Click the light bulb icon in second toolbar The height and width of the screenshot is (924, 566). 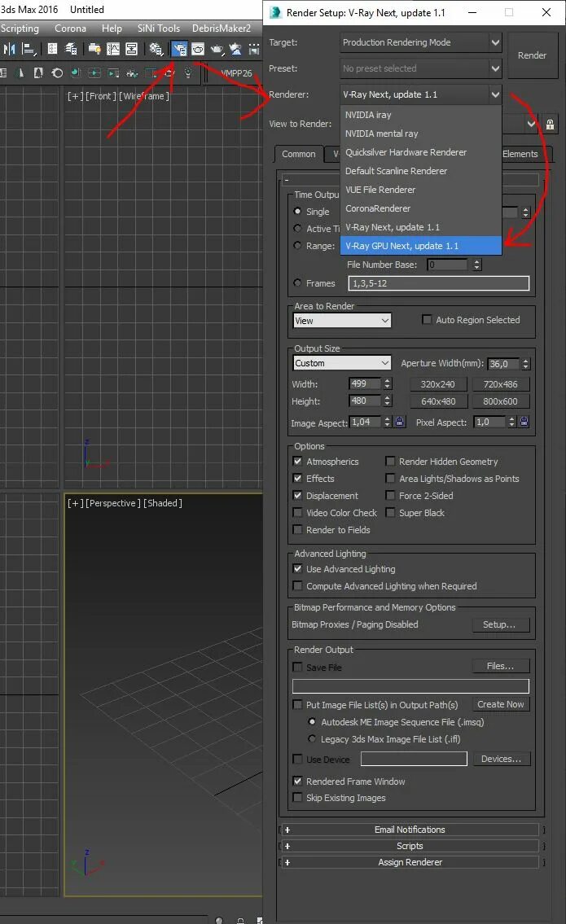coord(188,73)
